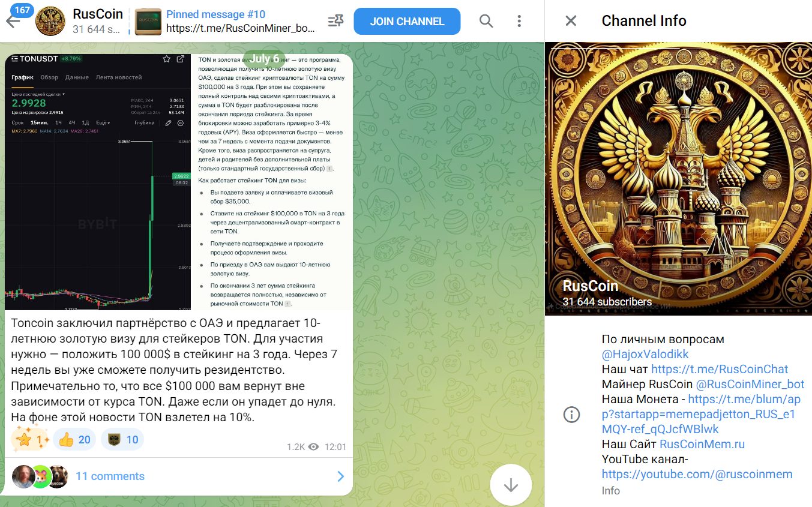
Task: Click commenter avatars next to comments
Action: click(40, 476)
